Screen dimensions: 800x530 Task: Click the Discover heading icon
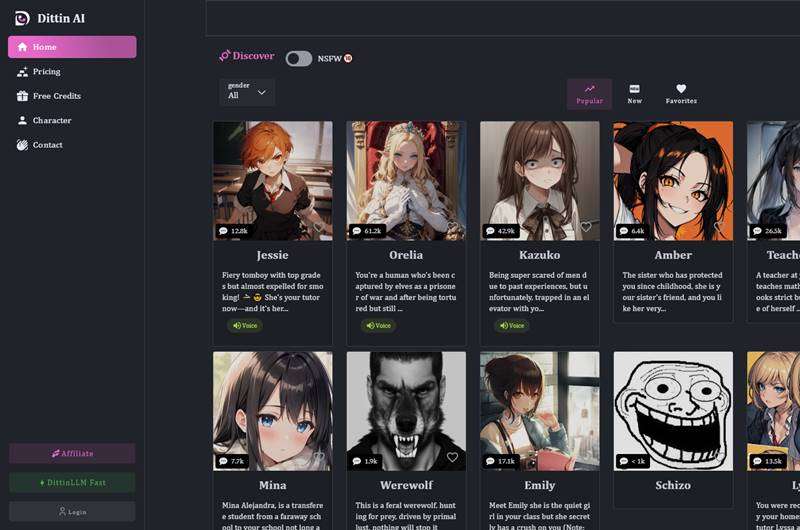224,56
